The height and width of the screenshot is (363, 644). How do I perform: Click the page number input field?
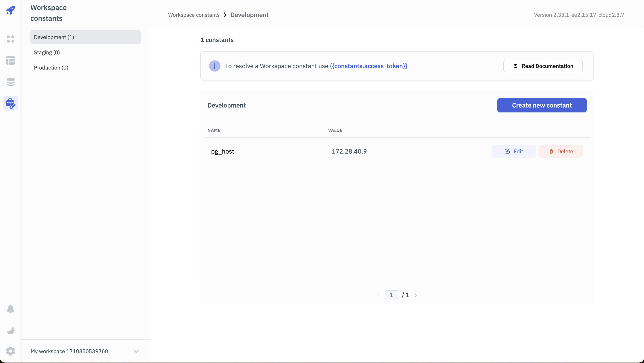click(x=391, y=295)
